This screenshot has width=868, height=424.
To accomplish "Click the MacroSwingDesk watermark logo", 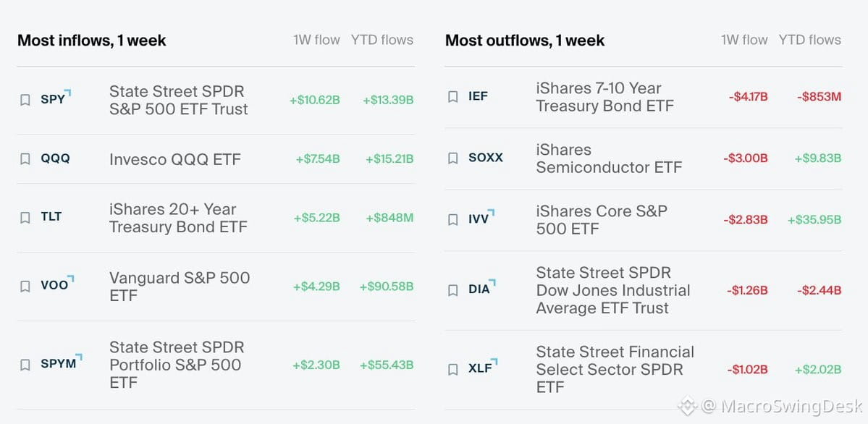I will point(688,406).
